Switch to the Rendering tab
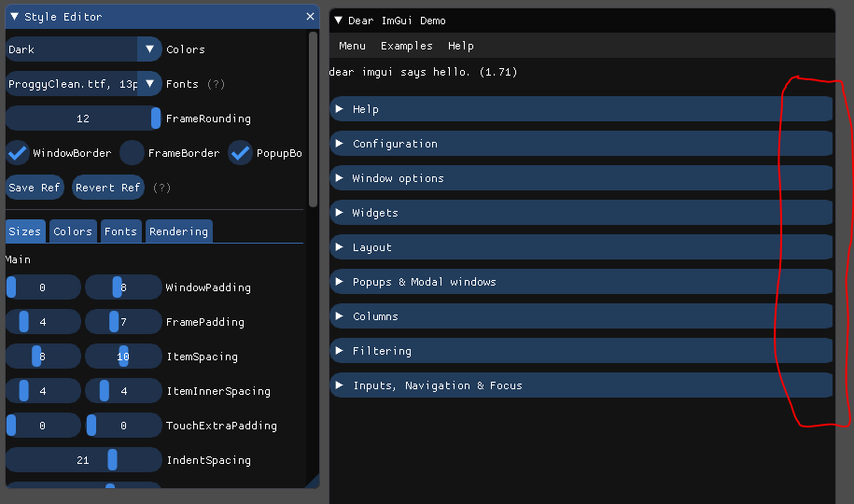 coord(178,231)
